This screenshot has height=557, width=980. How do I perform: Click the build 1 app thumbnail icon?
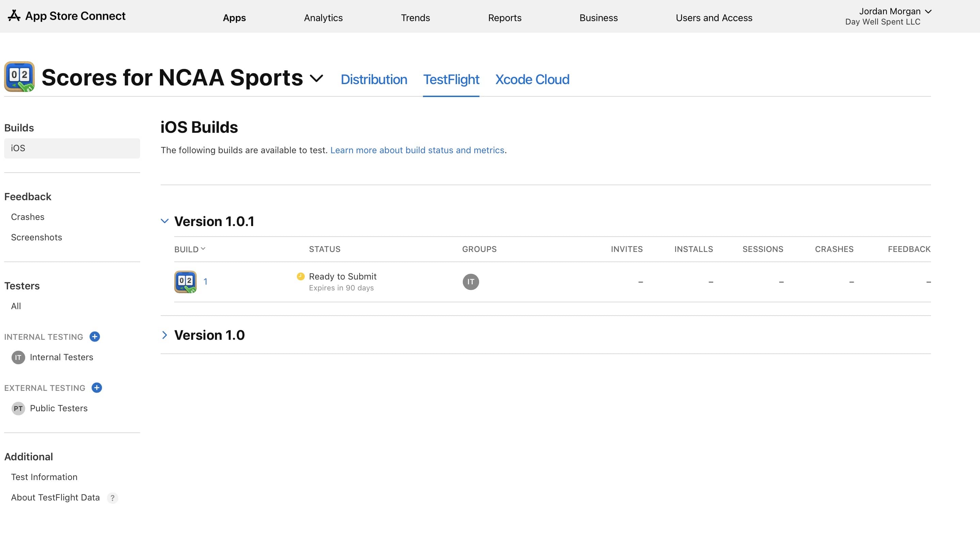(185, 282)
